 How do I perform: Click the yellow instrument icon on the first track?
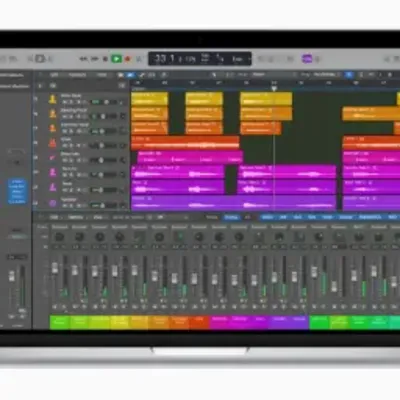pos(53,99)
